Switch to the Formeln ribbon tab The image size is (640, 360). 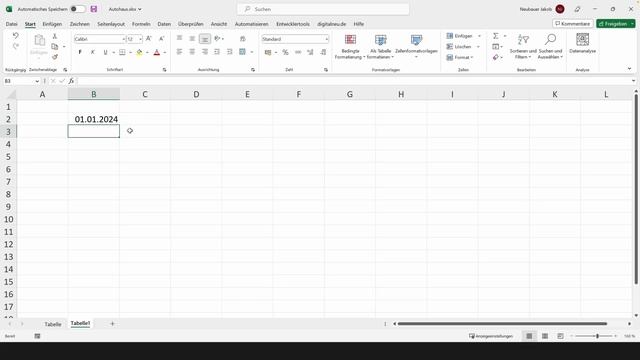(x=141, y=24)
